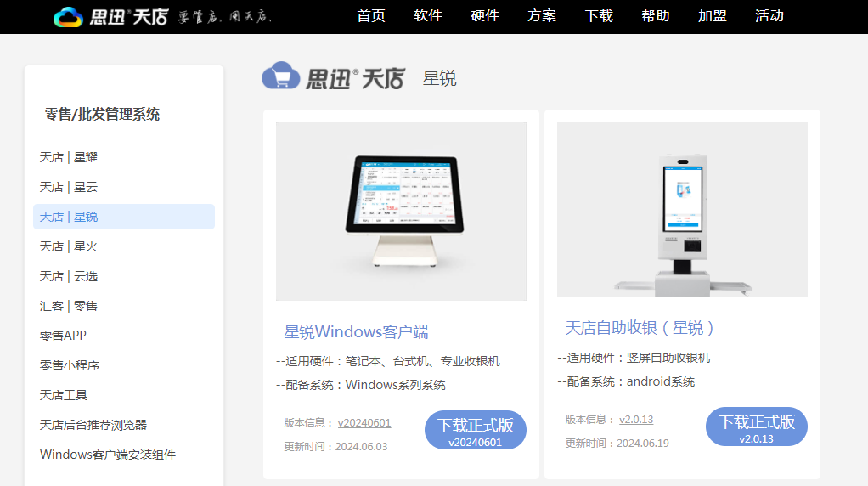The image size is (868, 486).
Task: Select 汇客 | 零售 in sidebar
Action: click(x=69, y=306)
